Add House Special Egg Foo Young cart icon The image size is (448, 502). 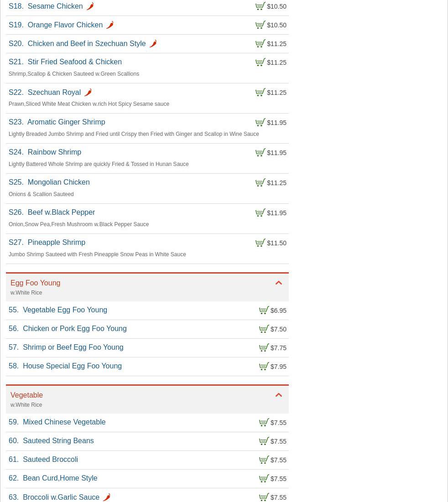pyautogui.click(x=264, y=366)
